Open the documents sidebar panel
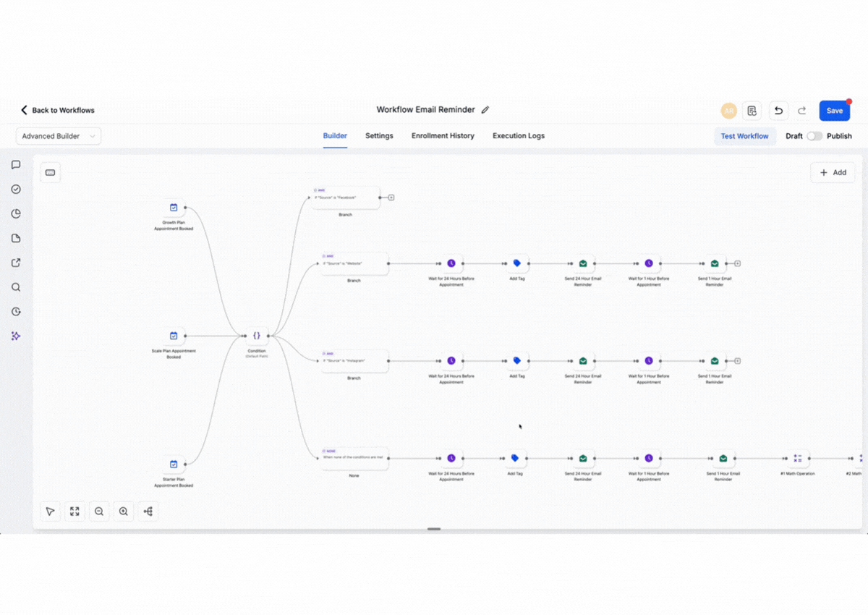 (x=16, y=237)
